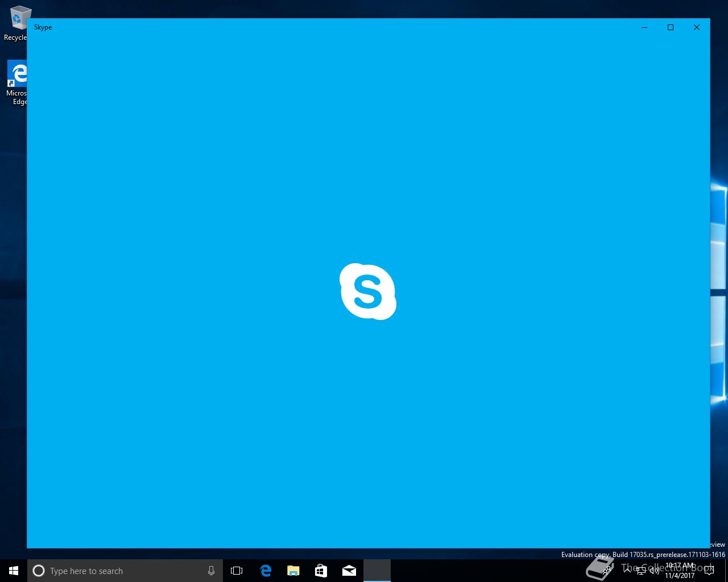
Task: Open the volume control in the tray
Action: (655, 571)
